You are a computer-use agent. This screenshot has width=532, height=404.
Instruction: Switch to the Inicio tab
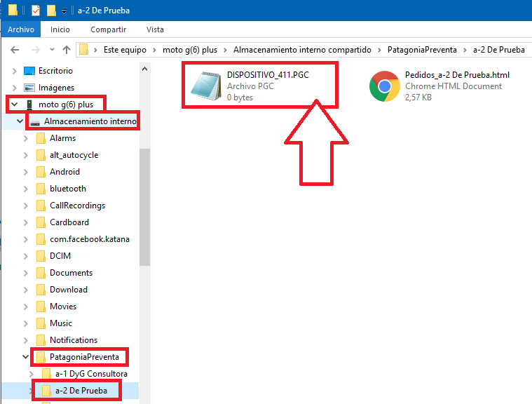point(60,29)
